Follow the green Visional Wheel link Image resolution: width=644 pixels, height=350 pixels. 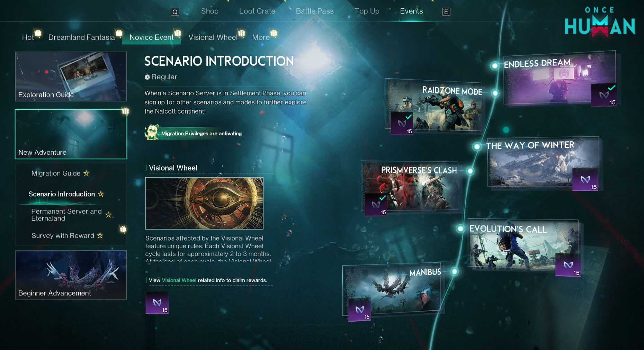tap(179, 280)
